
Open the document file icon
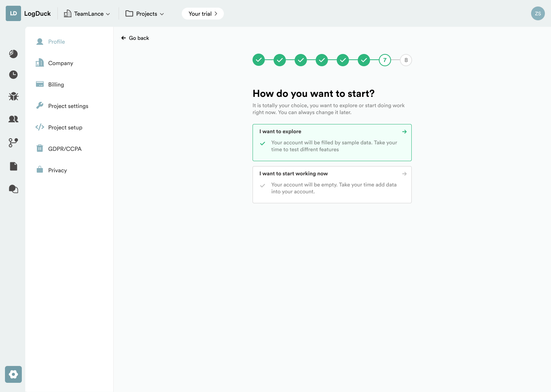[x=13, y=166]
